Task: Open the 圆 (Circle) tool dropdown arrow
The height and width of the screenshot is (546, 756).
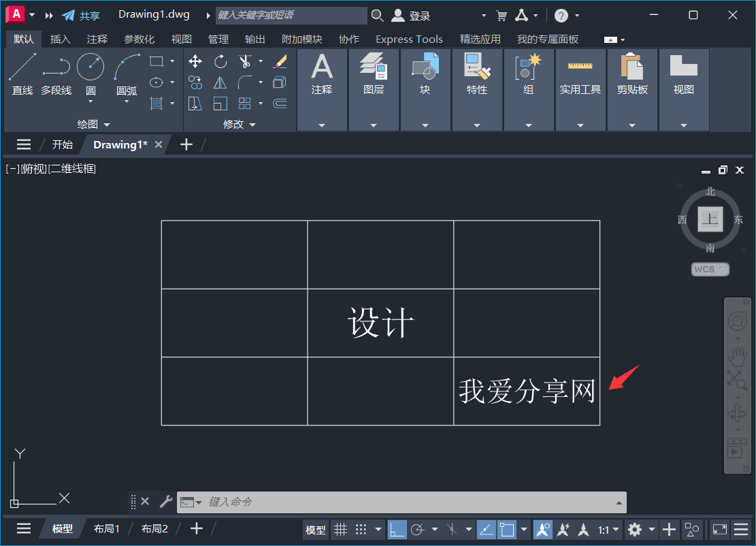Action: [91, 101]
